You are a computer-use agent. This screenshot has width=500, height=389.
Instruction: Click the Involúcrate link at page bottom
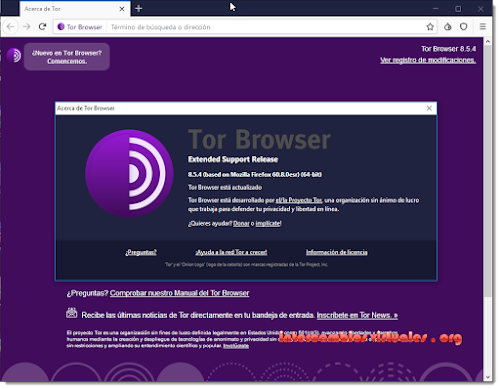click(x=236, y=346)
